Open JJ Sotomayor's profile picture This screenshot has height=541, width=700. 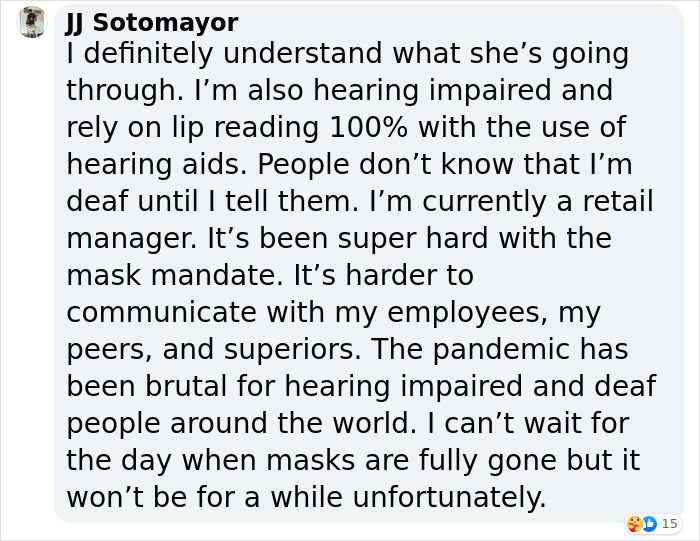click(33, 22)
